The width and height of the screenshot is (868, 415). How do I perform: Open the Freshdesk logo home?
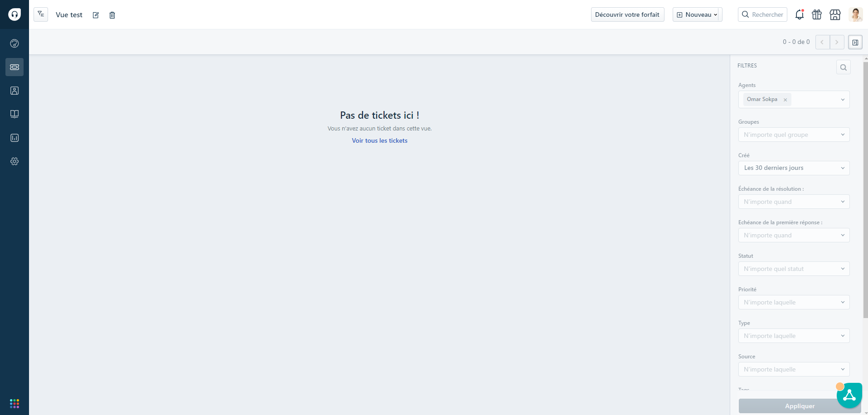15,14
